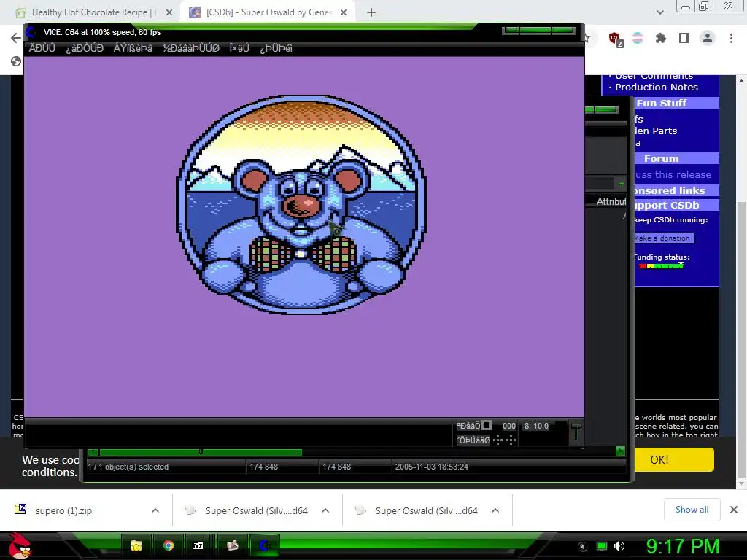Click the volume speaker tray icon

(x=619, y=546)
